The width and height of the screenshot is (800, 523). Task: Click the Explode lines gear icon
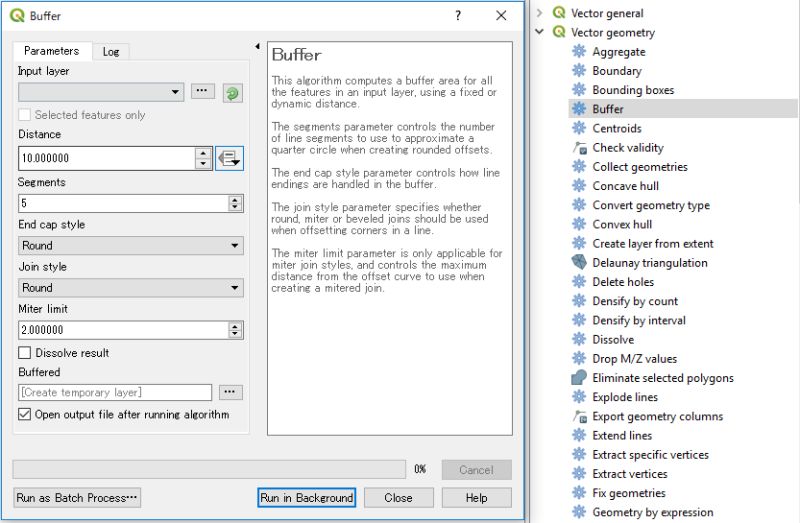pyautogui.click(x=579, y=397)
